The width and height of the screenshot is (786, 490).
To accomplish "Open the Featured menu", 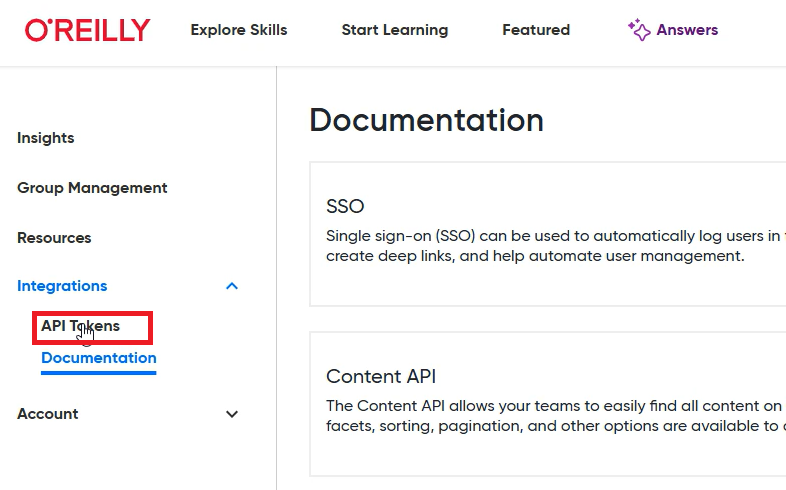I will [x=536, y=30].
